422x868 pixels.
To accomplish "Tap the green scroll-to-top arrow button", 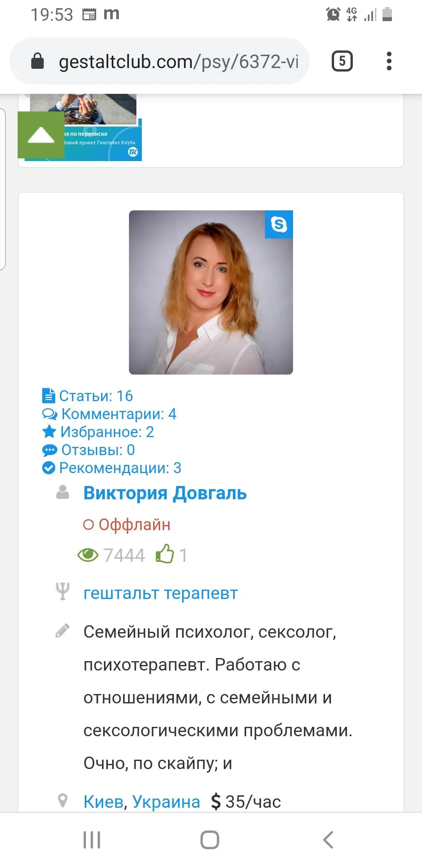I will [x=41, y=135].
